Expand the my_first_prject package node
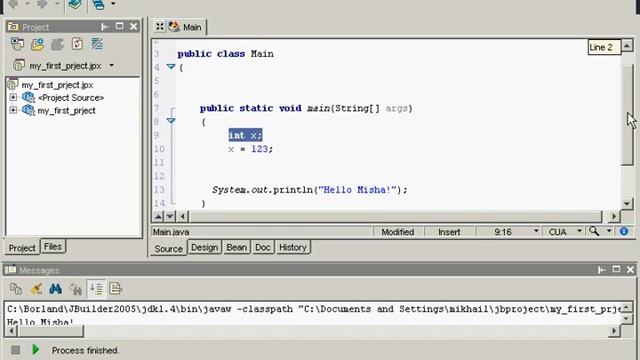This screenshot has width=640, height=360. [x=13, y=110]
